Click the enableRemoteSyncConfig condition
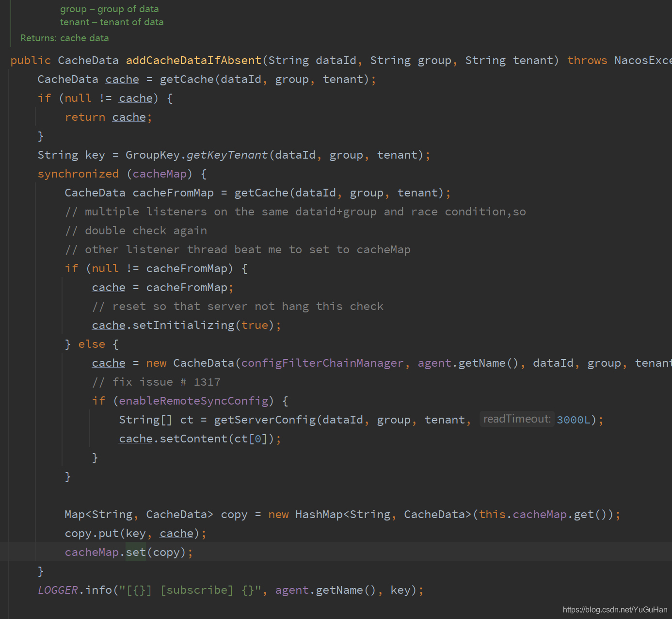672x619 pixels. tap(193, 401)
